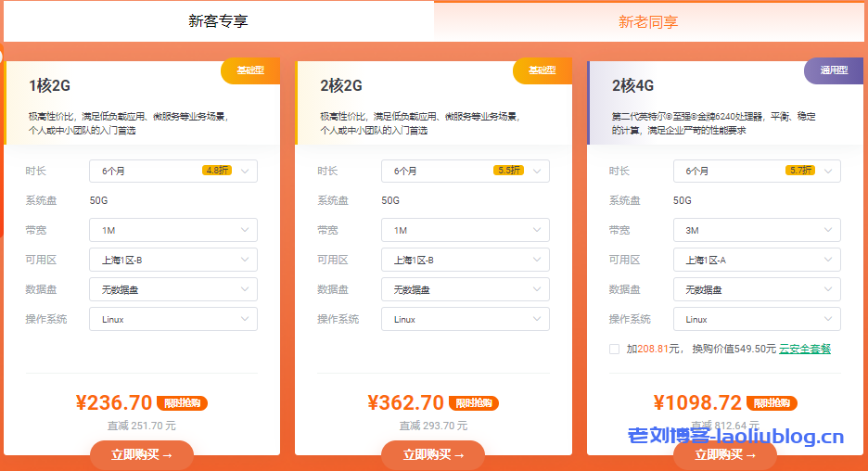Open 可用区 上海1区-B dropdown in 1核2G card
Viewport: 868px width, 471px height.
172,260
